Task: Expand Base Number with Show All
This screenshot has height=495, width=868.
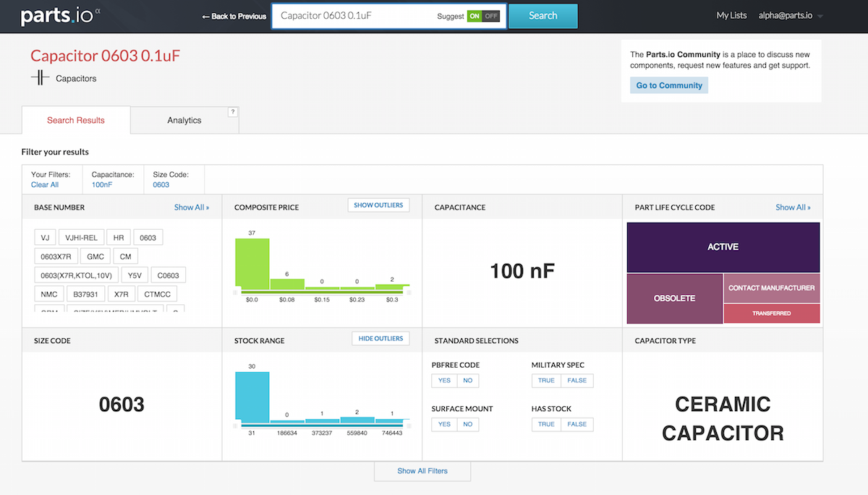Action: [x=192, y=207]
